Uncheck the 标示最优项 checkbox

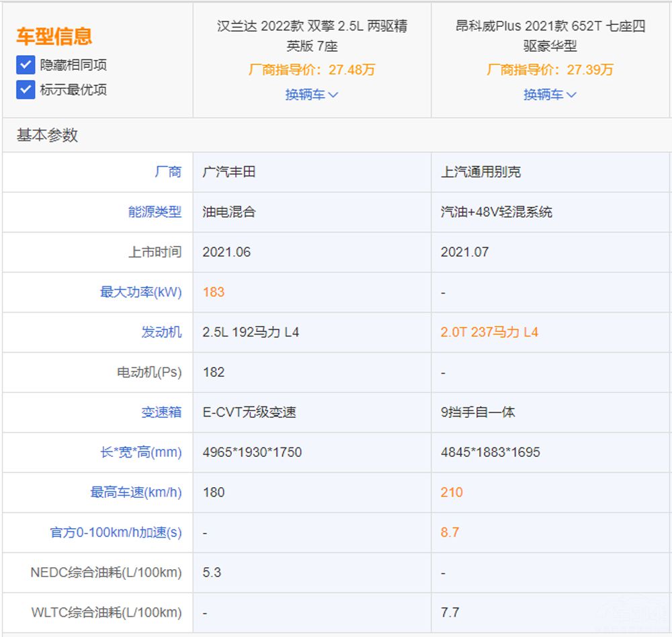pos(26,89)
